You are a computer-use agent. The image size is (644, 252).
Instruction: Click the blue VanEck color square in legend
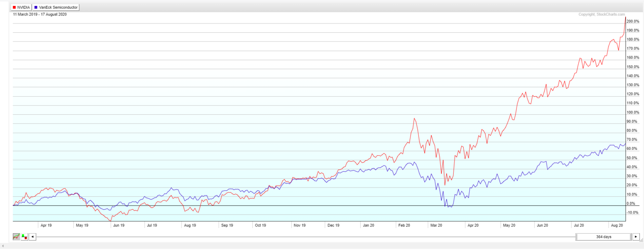pos(36,8)
